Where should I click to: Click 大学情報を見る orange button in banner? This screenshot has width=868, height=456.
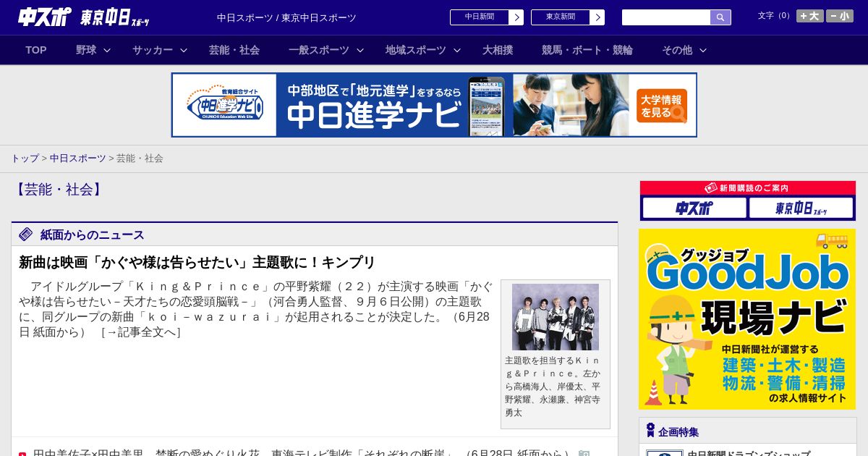point(662,106)
